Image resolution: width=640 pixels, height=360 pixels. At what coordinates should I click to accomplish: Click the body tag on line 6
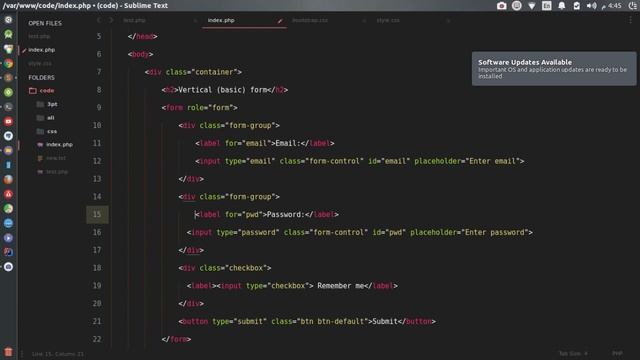coord(140,54)
